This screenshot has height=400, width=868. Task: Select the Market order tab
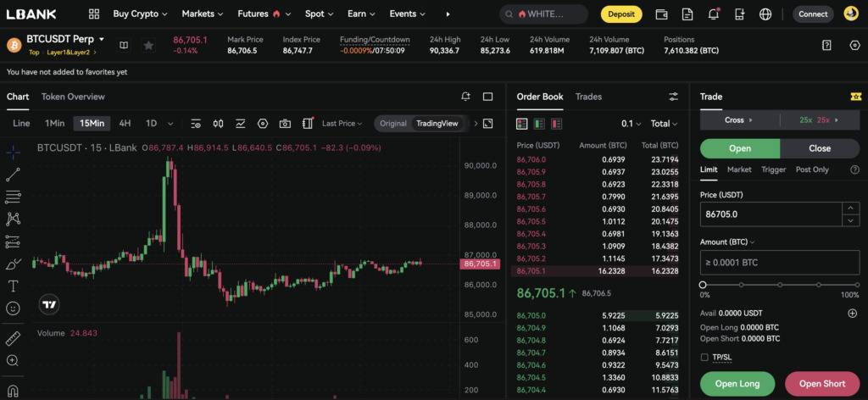[739, 169]
